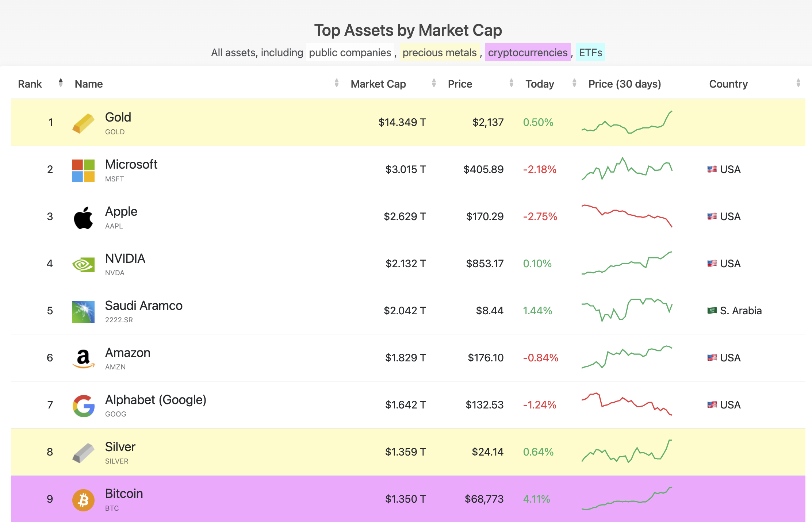View Silver 30-day price chart

point(627,451)
